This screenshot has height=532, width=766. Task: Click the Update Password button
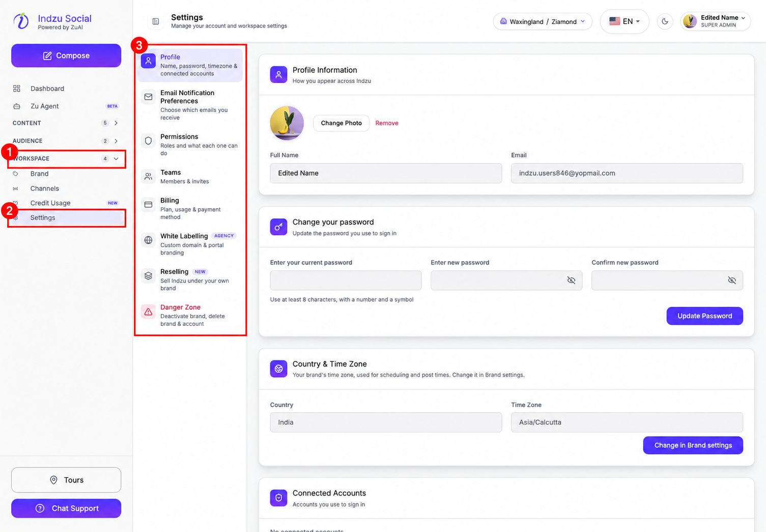[x=704, y=316]
